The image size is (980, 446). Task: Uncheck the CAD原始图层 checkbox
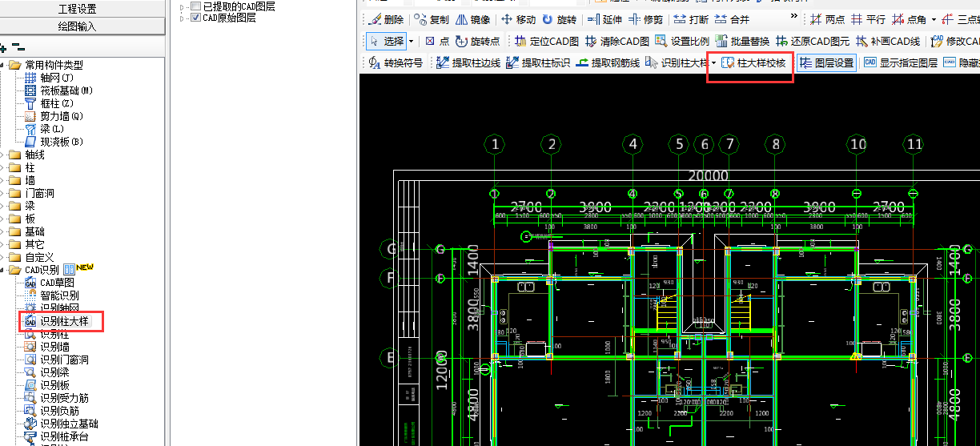pyautogui.click(x=195, y=18)
